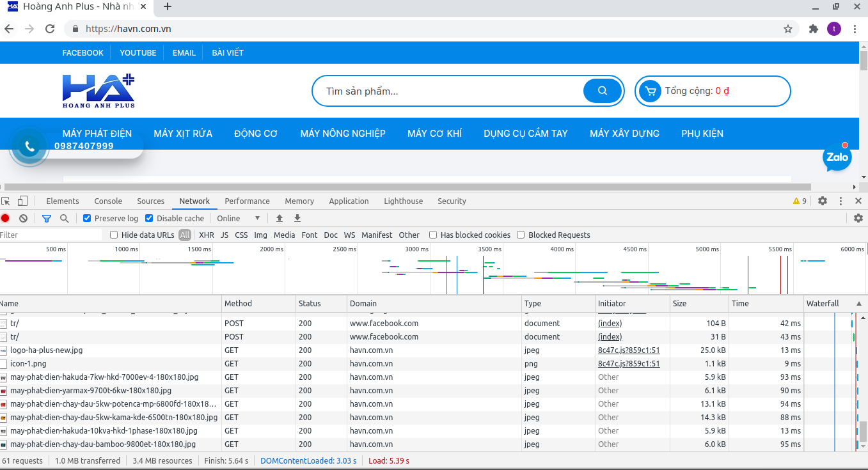Open PHỤ KIỆN menu item
This screenshot has height=470, width=868.
(702, 133)
